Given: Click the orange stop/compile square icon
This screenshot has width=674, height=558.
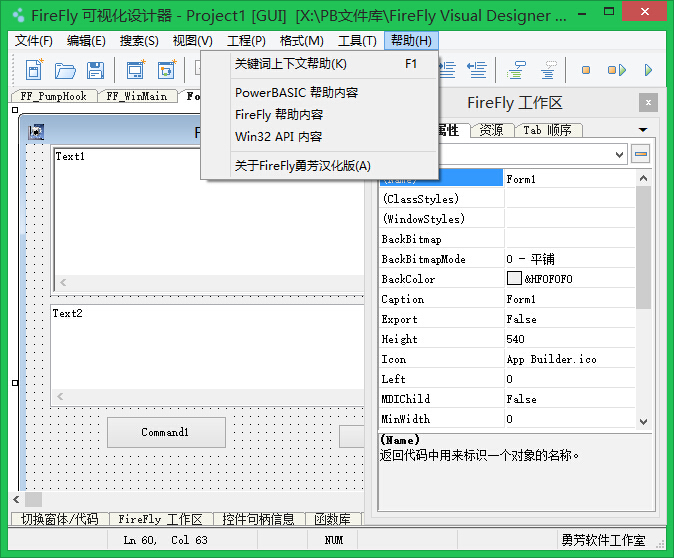Looking at the screenshot, I should click(x=585, y=70).
